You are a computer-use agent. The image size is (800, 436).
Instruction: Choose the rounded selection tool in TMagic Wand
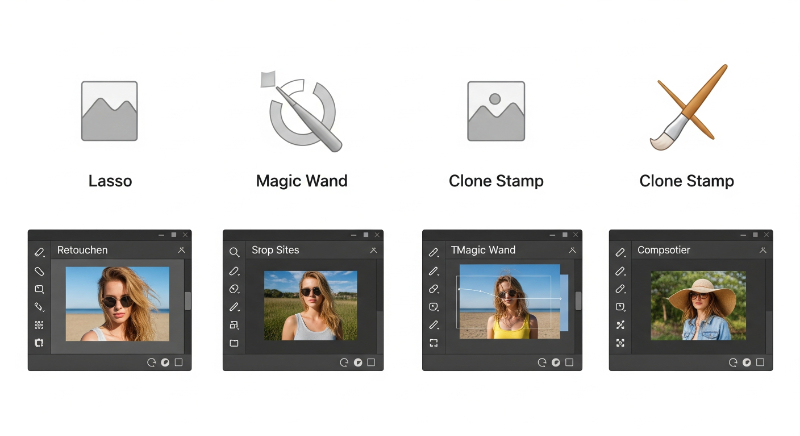click(x=434, y=307)
